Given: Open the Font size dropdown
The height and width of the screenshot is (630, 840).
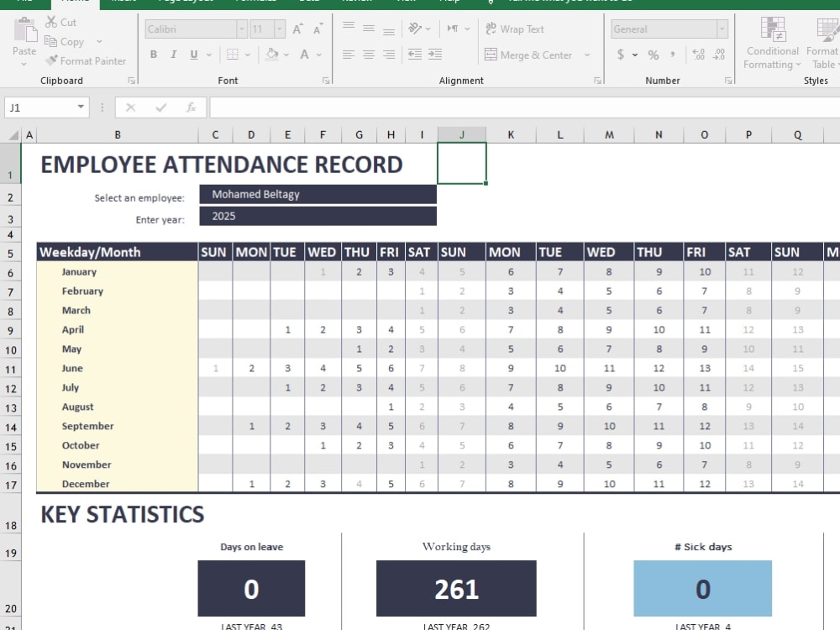Looking at the screenshot, I should pyautogui.click(x=280, y=29).
